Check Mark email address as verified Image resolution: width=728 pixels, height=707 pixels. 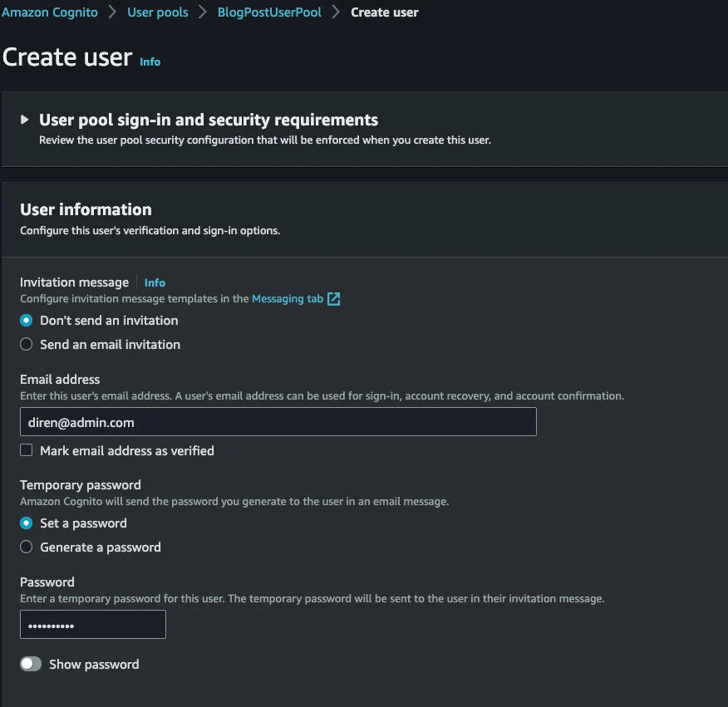point(27,451)
